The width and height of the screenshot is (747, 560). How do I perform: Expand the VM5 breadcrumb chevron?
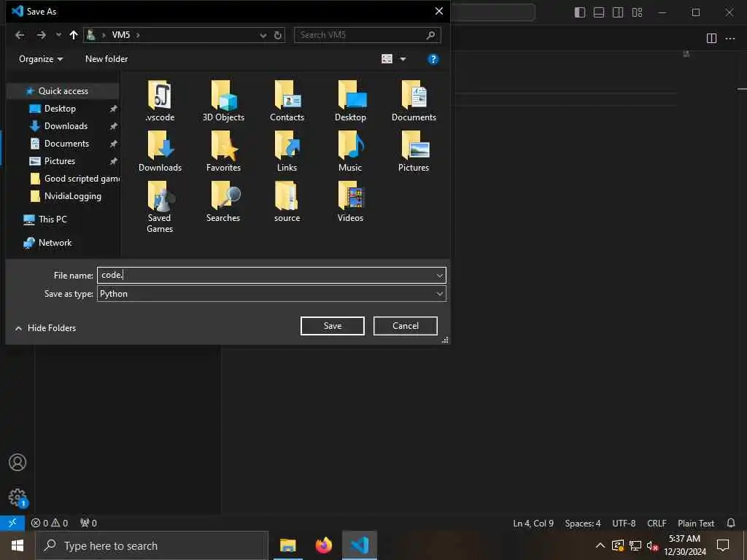[138, 35]
